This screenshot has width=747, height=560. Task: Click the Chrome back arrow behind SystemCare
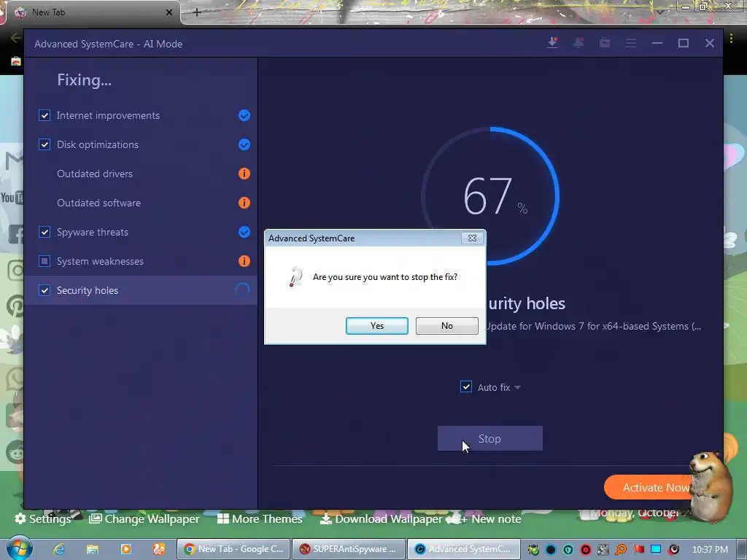click(x=15, y=38)
